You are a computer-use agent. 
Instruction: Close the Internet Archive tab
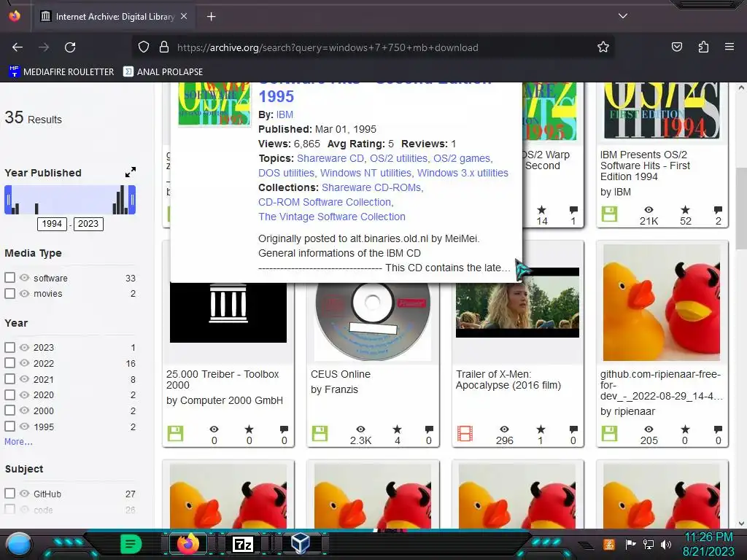184,17
